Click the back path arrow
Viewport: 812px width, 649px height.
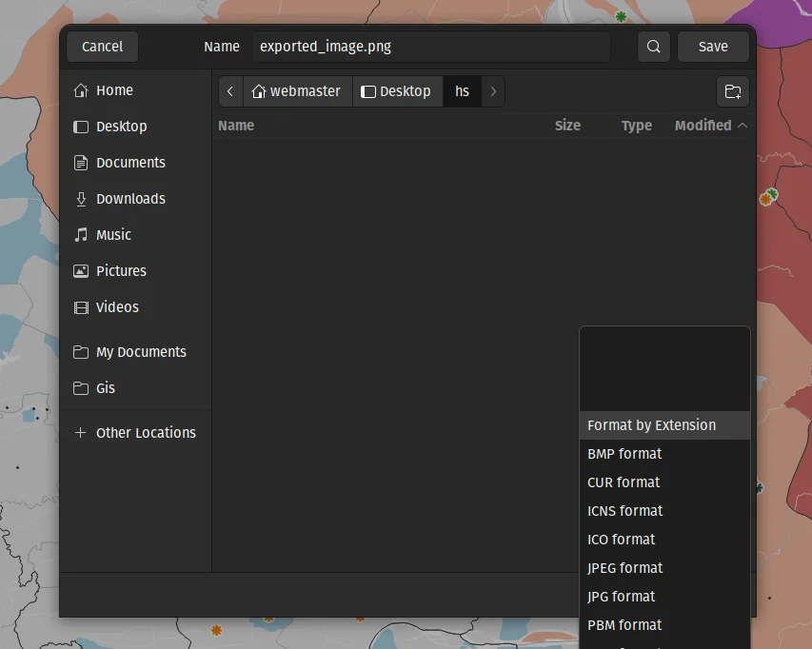click(230, 91)
